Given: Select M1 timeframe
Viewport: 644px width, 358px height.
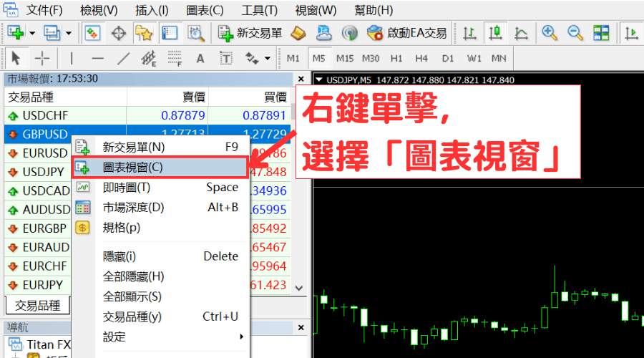Looking at the screenshot, I should (x=293, y=59).
